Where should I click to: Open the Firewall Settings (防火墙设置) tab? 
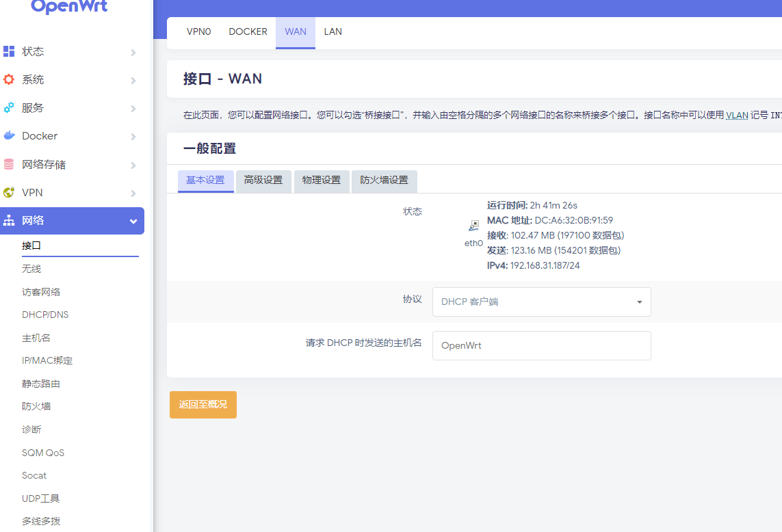384,181
